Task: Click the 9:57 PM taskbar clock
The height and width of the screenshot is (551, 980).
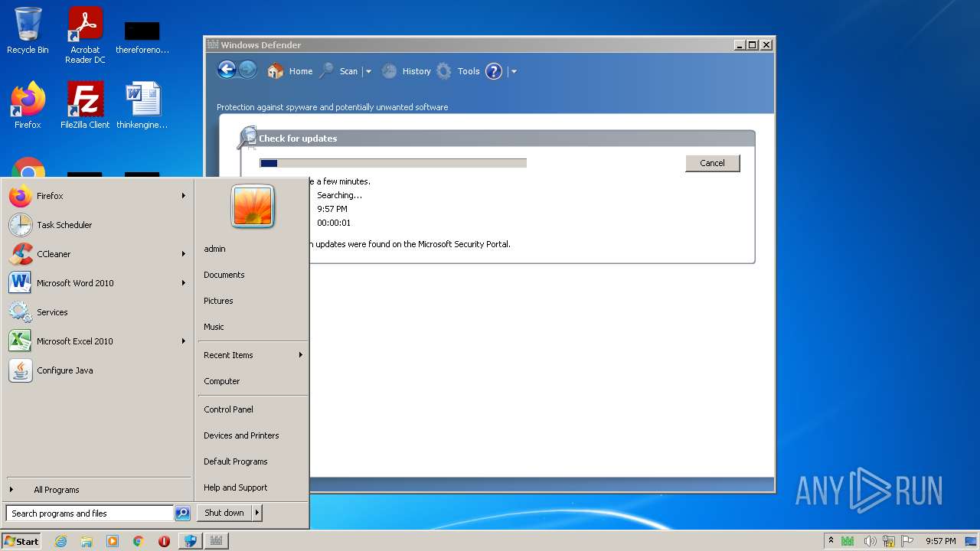Action: click(940, 541)
